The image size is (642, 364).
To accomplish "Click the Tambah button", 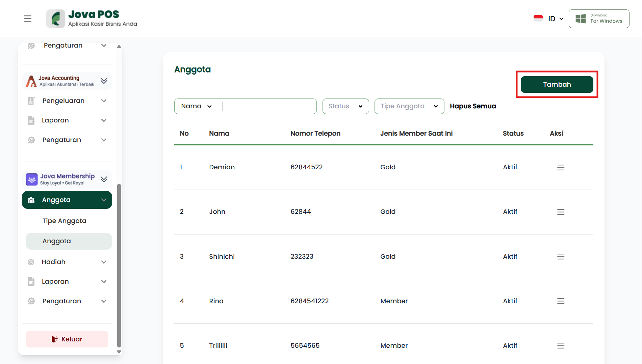I will tap(557, 84).
